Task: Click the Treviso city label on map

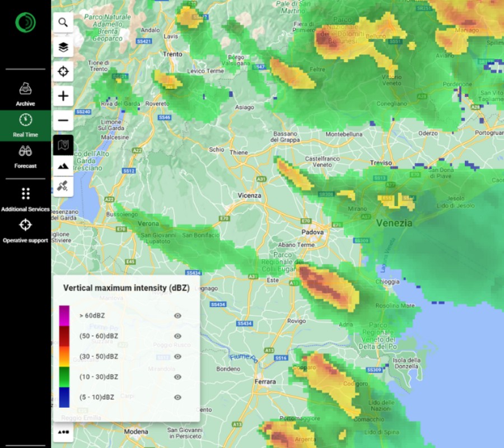Action: (x=381, y=162)
